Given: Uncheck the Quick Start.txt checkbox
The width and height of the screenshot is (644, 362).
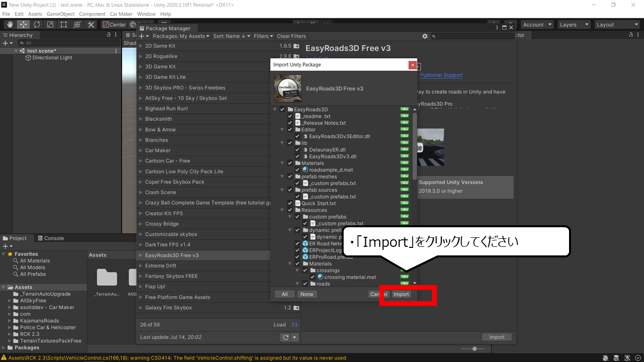Looking at the screenshot, I should (x=290, y=204).
